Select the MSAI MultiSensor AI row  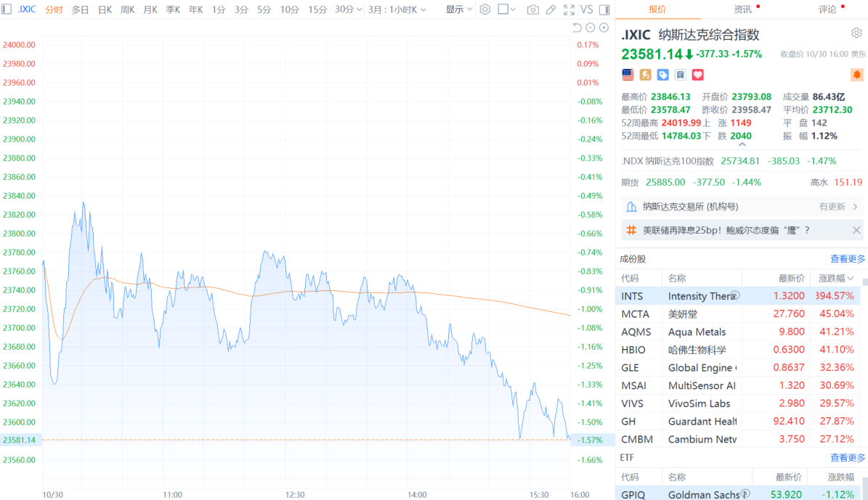(x=738, y=385)
